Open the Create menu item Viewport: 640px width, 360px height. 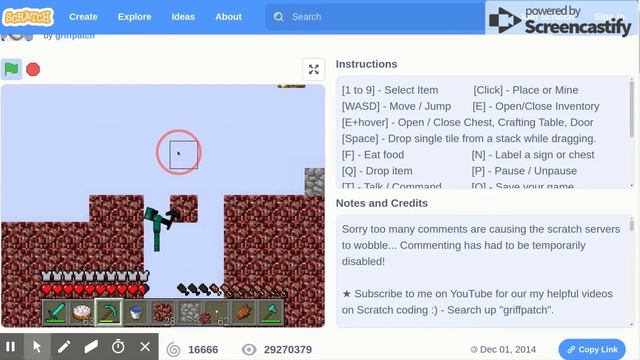point(83,17)
